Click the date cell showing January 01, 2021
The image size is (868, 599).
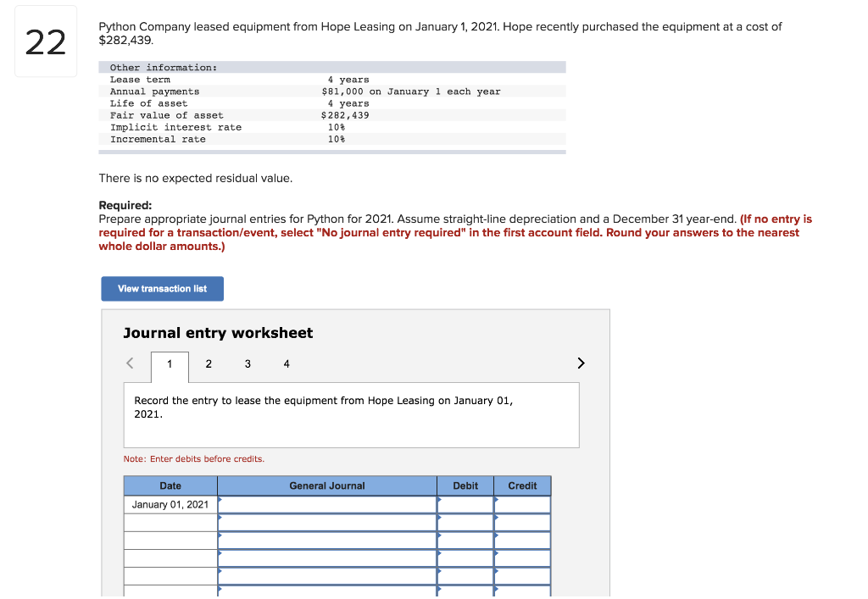[x=170, y=504]
